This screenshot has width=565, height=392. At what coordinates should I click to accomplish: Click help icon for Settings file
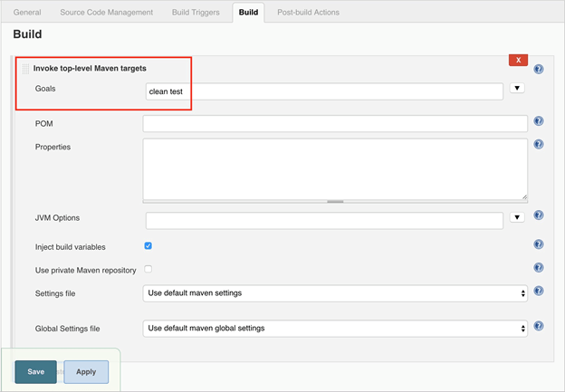pyautogui.click(x=538, y=292)
